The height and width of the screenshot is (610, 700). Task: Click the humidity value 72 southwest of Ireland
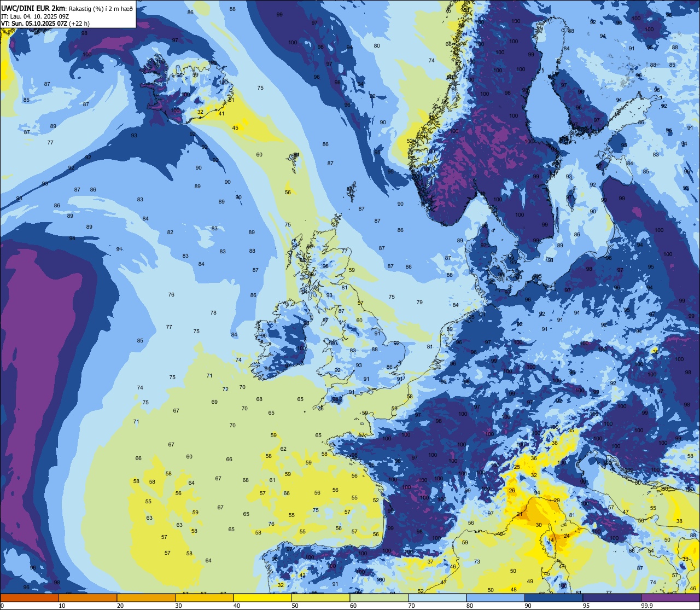[225, 390]
